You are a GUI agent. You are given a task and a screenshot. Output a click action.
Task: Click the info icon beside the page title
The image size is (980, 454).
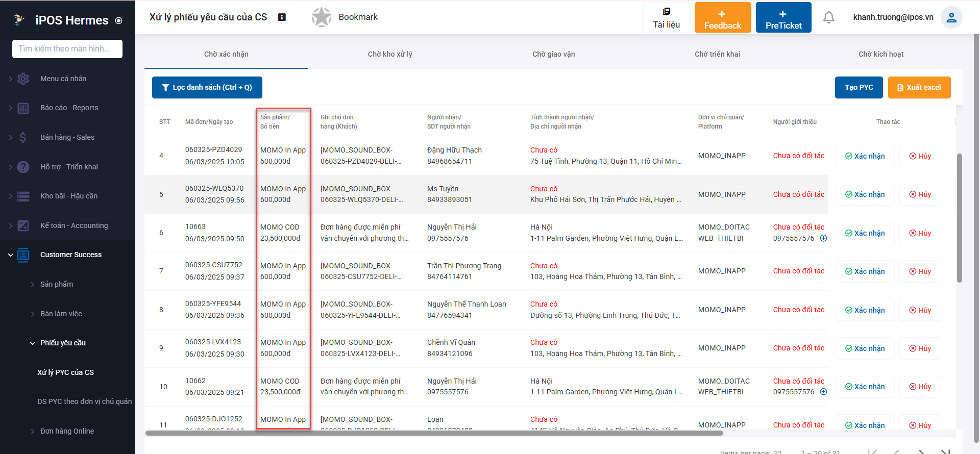tap(282, 17)
